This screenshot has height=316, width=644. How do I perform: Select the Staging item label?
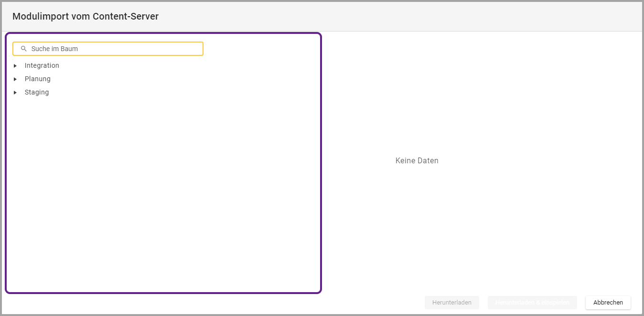pyautogui.click(x=37, y=93)
